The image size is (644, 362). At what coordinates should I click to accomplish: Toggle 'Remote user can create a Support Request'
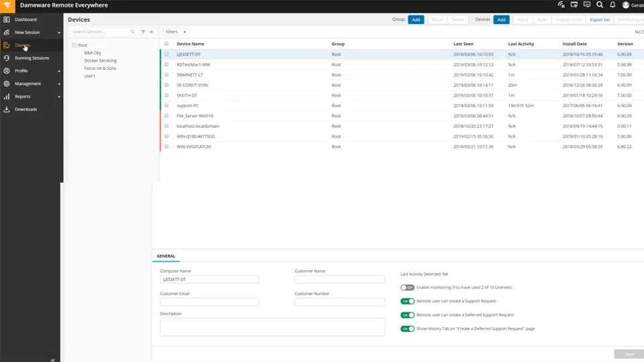(x=407, y=301)
